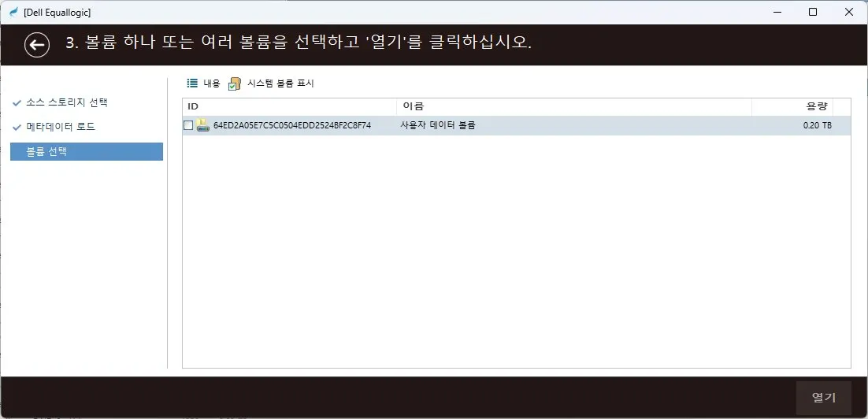Tick the checkbox for volume 64ED2A05E7C5C0504EDD2524BF2C8F74
Image resolution: width=868 pixels, height=419 pixels.
pos(188,126)
